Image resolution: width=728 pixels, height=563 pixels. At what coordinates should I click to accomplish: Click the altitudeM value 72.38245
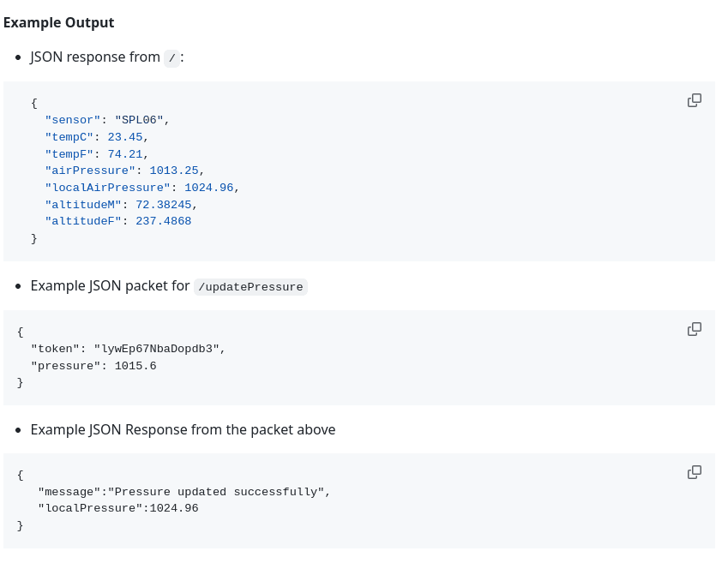[164, 205]
